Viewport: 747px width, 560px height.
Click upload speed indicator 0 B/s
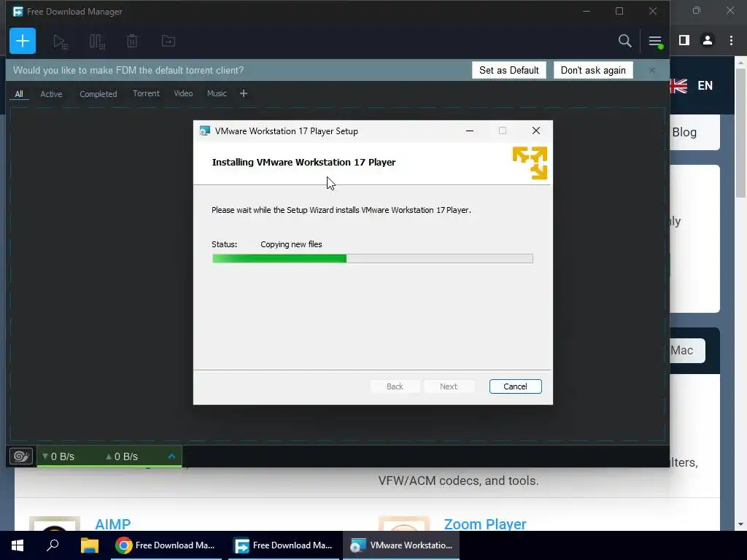(122, 456)
